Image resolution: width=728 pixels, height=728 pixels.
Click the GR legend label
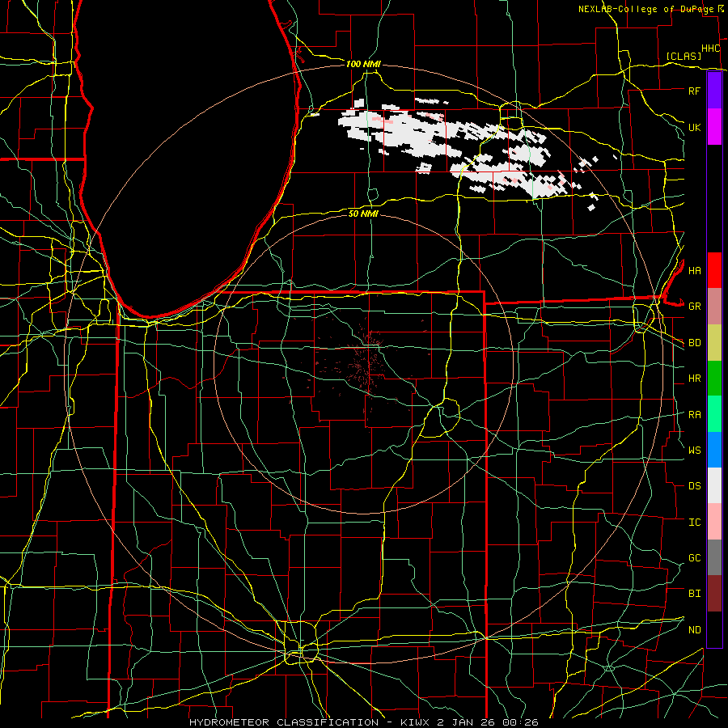[694, 307]
